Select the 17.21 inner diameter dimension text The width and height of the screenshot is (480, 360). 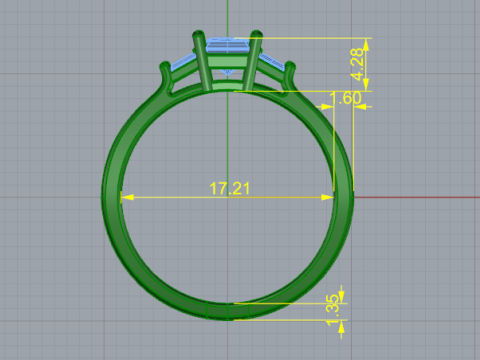click(x=230, y=189)
